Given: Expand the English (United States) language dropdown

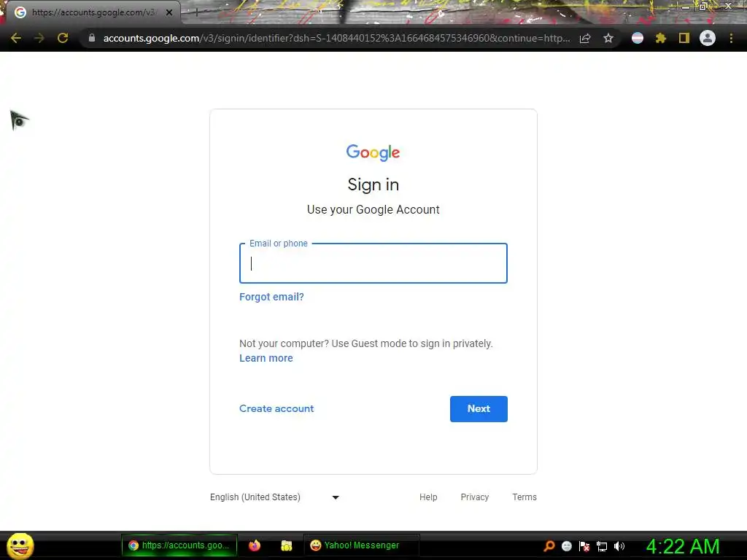Looking at the screenshot, I should (275, 497).
